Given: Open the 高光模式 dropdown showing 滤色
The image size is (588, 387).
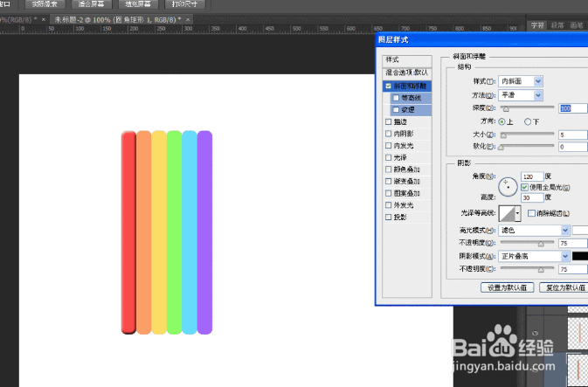Looking at the screenshot, I should coord(534,231).
